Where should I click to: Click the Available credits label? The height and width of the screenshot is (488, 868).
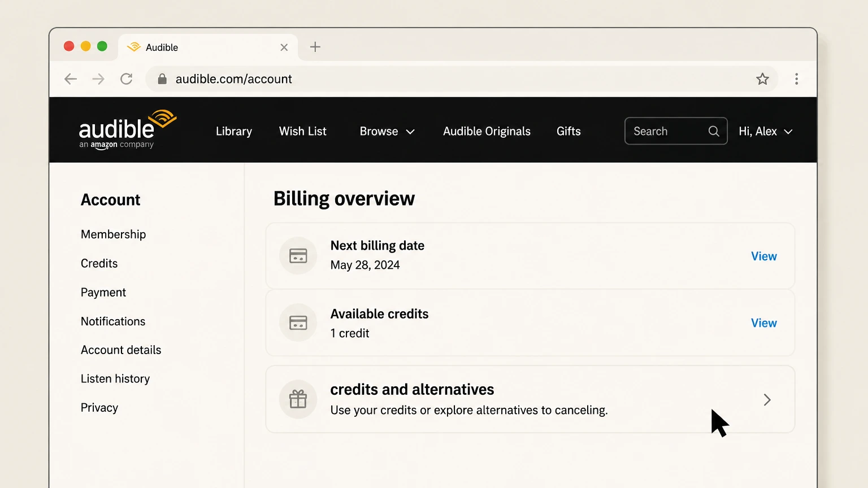[379, 314]
